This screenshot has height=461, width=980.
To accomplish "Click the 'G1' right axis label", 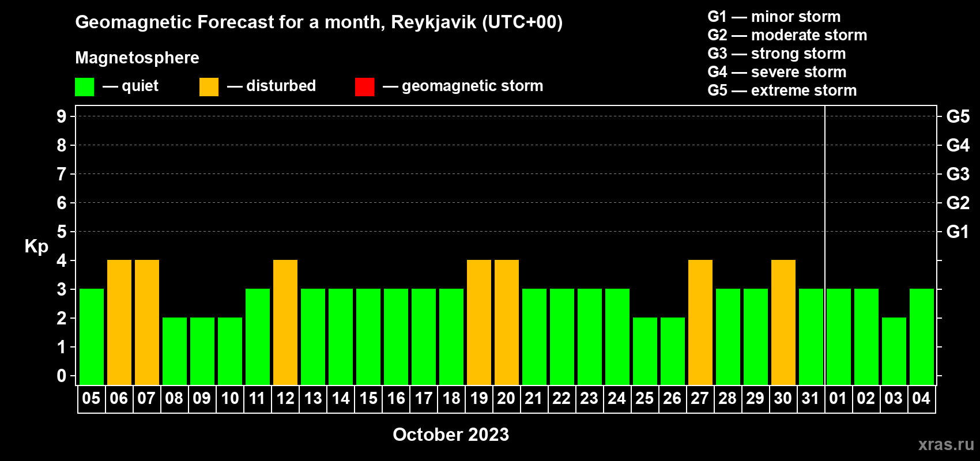I will coord(958,232).
